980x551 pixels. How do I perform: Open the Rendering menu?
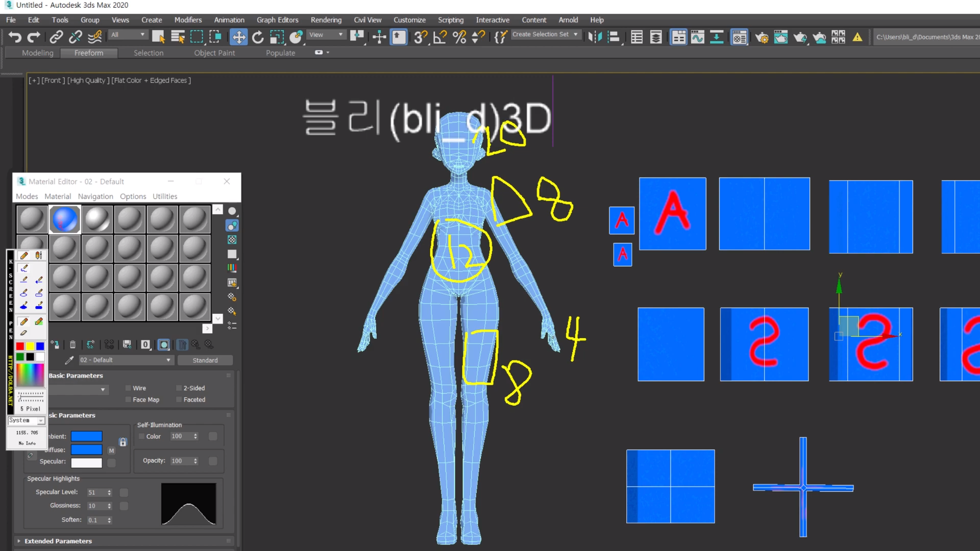(x=326, y=20)
